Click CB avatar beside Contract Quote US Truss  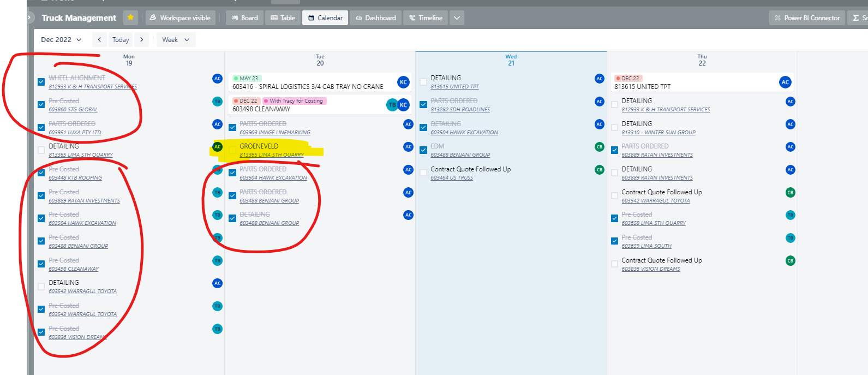(x=600, y=170)
